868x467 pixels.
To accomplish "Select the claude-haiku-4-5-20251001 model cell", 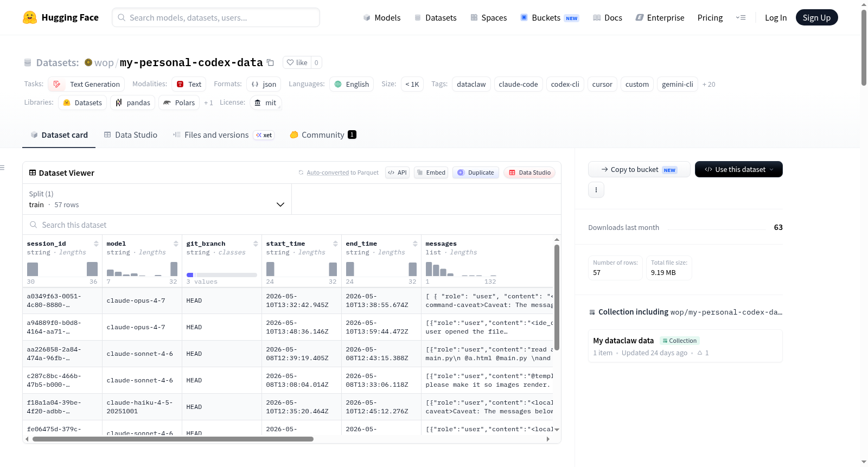I will click(142, 407).
